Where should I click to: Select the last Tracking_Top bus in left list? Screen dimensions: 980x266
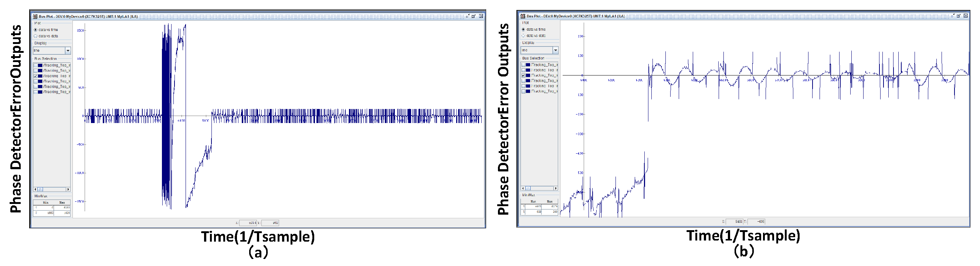tap(56, 92)
